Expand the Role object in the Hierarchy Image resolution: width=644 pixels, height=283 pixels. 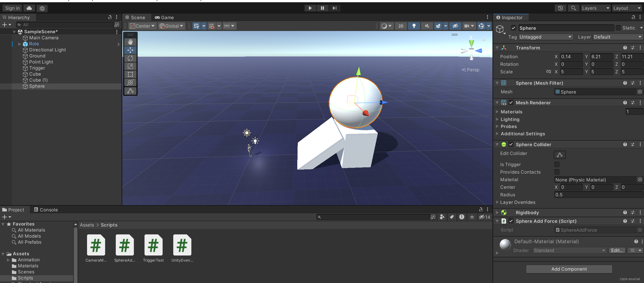point(19,44)
